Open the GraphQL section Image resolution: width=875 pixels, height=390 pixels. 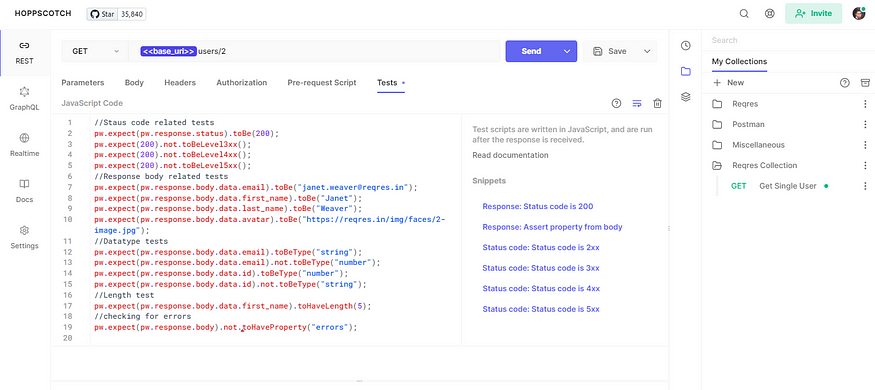pos(25,99)
